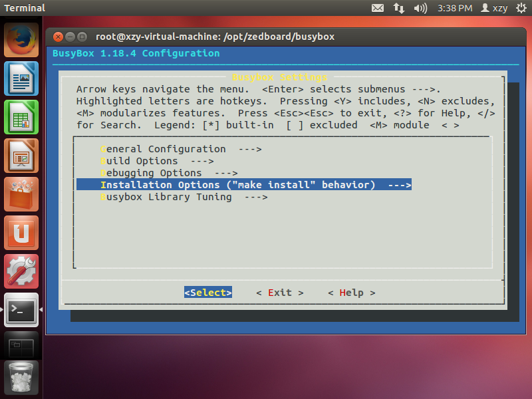Maximize the terminal window
The image size is (532, 399).
coord(82,37)
